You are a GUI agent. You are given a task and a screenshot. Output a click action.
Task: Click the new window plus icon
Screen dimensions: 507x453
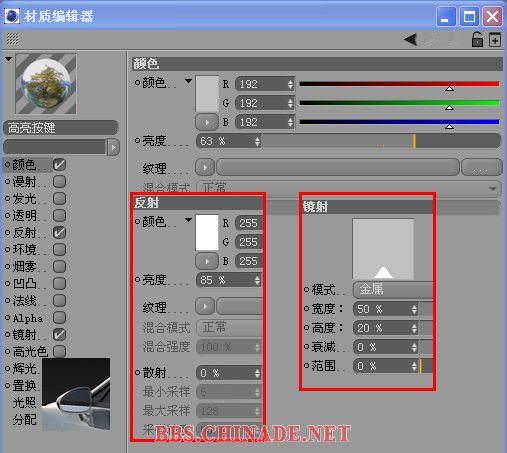tap(495, 40)
